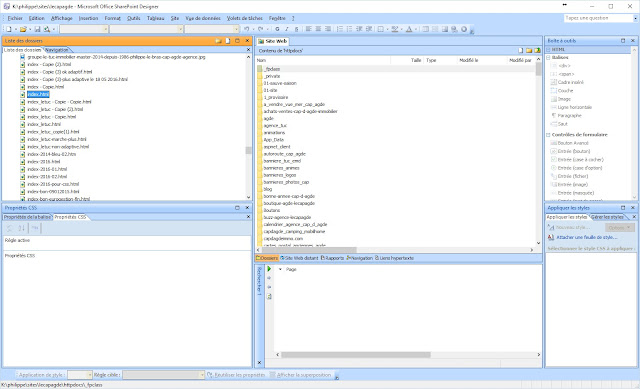Switch to the Site Web distant view
Viewport: 640px width, 389px height.
(x=299, y=258)
